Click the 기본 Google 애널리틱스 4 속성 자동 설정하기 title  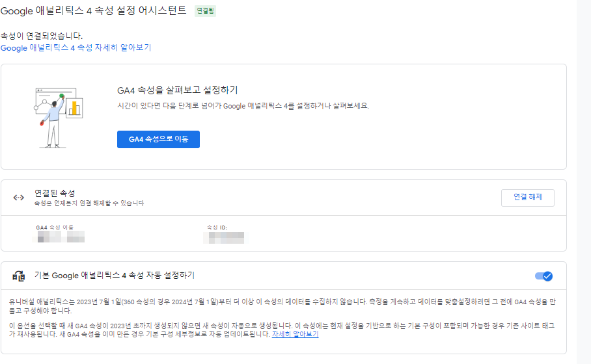pyautogui.click(x=114, y=275)
